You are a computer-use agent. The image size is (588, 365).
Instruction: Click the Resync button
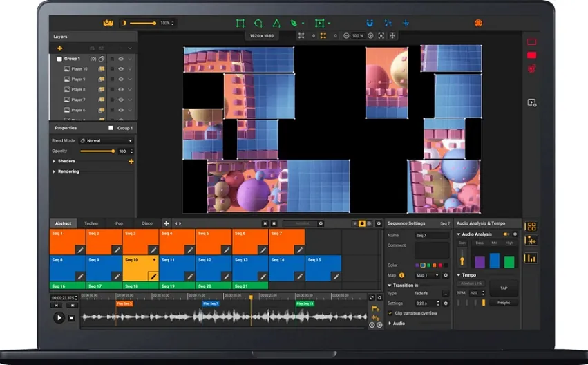coord(504,303)
